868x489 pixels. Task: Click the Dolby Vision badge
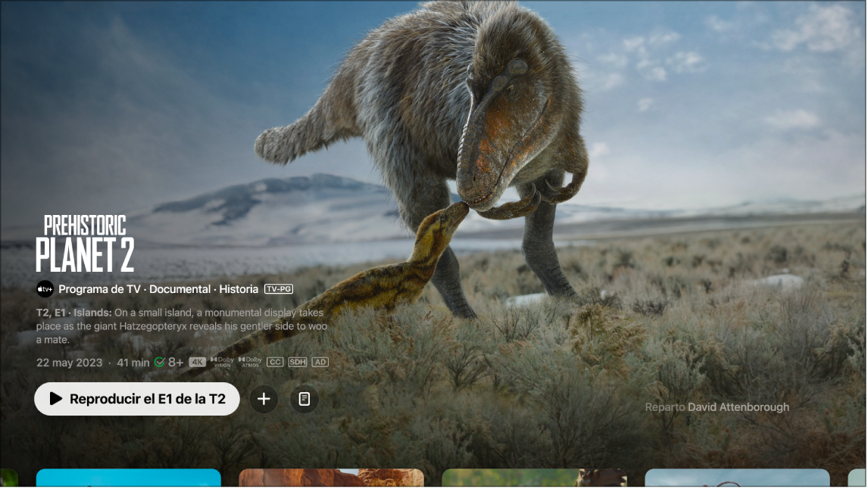click(x=222, y=363)
